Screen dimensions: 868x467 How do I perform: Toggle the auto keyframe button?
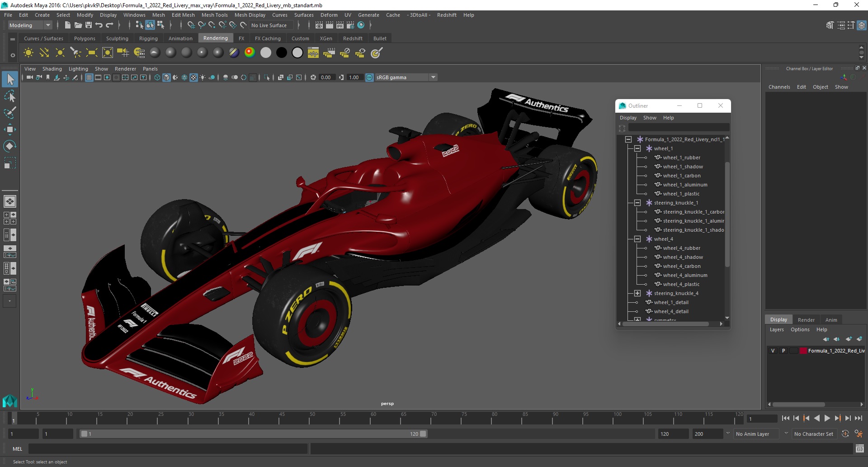[x=845, y=434]
